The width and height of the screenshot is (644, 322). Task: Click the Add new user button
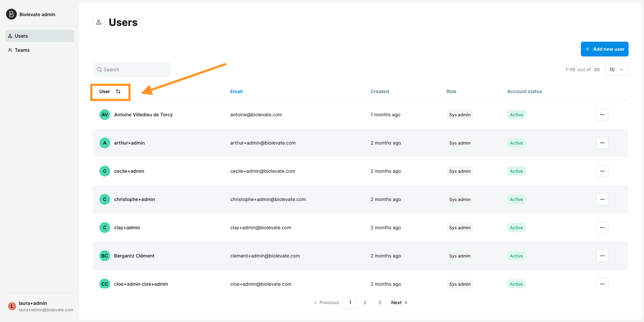[605, 49]
